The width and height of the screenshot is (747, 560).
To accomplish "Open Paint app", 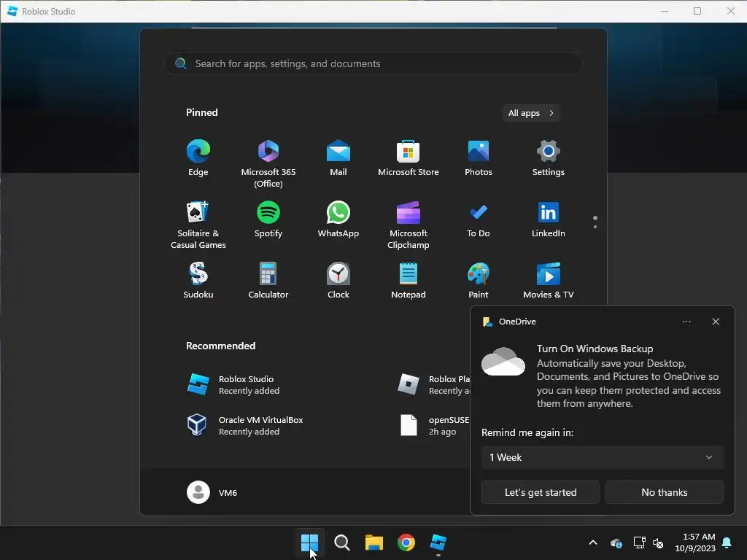I will (479, 281).
